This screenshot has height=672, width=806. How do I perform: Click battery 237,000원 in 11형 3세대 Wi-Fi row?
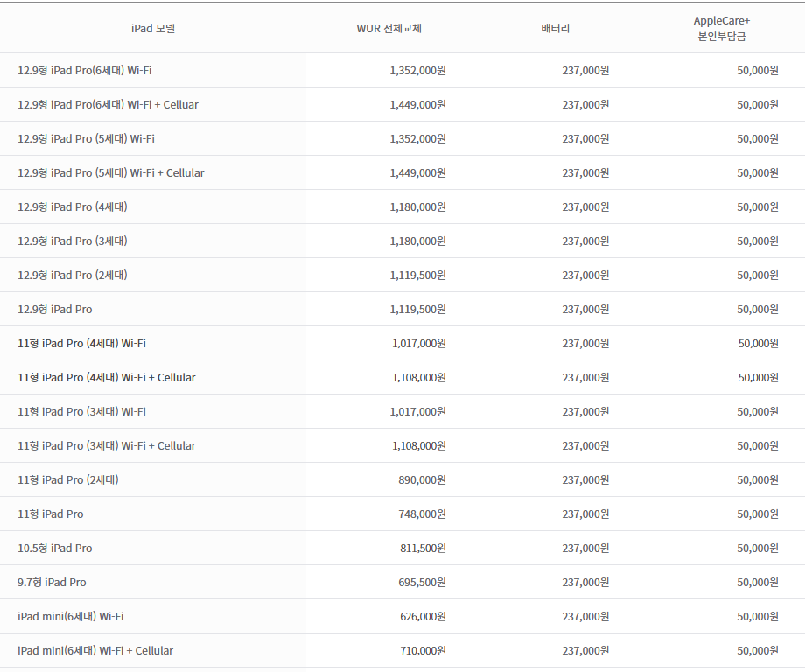(x=585, y=411)
